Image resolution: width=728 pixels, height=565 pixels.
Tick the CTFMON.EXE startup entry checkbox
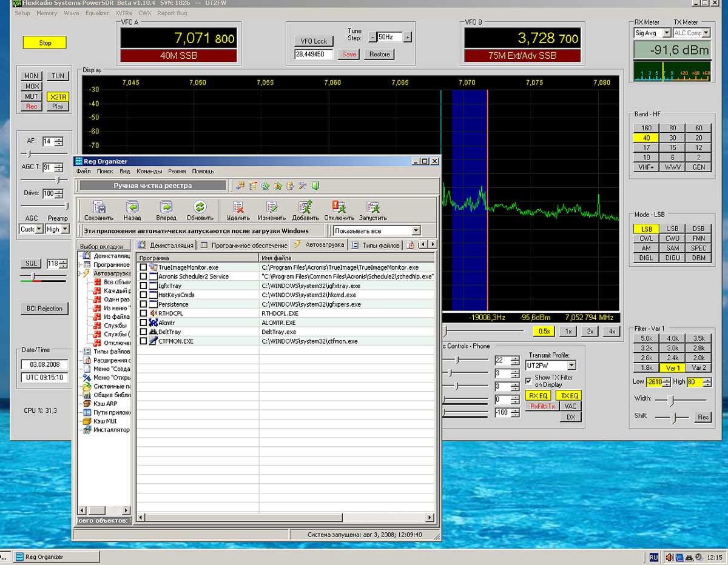(x=143, y=341)
